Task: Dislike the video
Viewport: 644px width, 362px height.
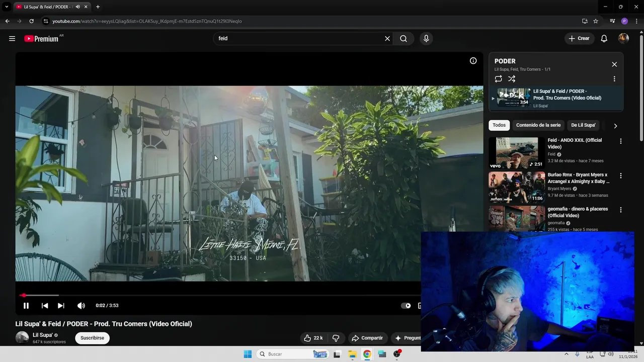Action: click(336, 338)
